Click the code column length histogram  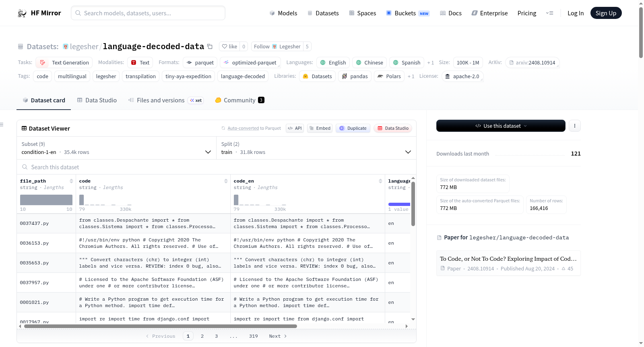tap(105, 200)
